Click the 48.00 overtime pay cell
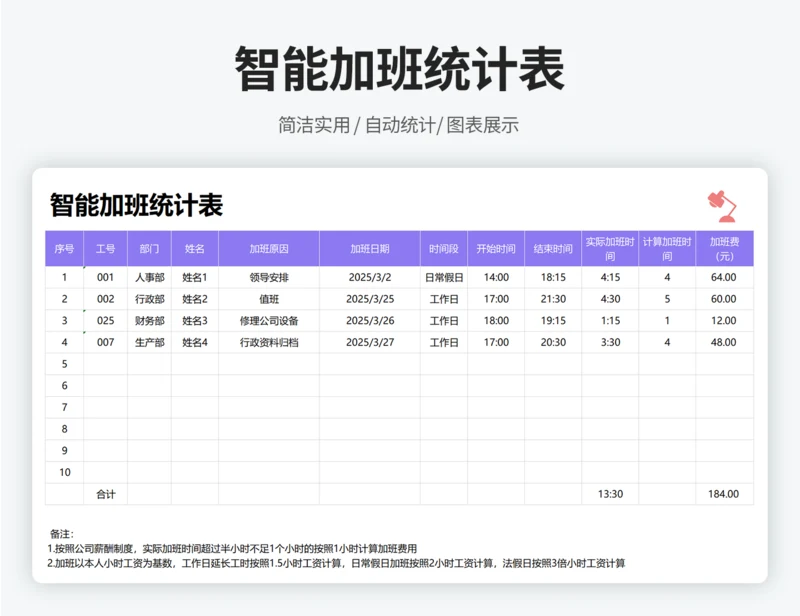The image size is (800, 616). (x=724, y=342)
